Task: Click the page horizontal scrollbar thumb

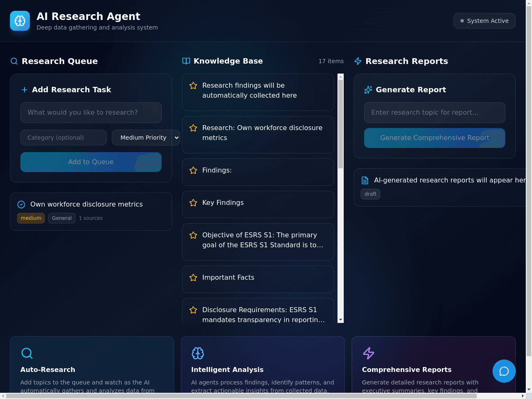Action: tap(241, 396)
